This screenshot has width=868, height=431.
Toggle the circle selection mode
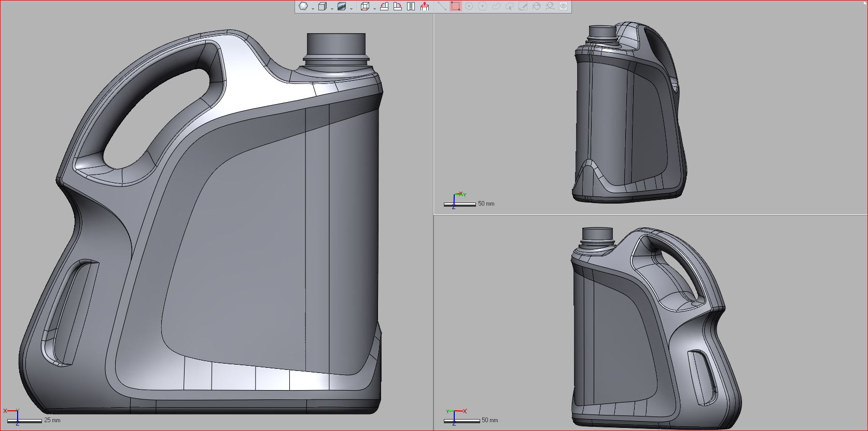point(469,7)
